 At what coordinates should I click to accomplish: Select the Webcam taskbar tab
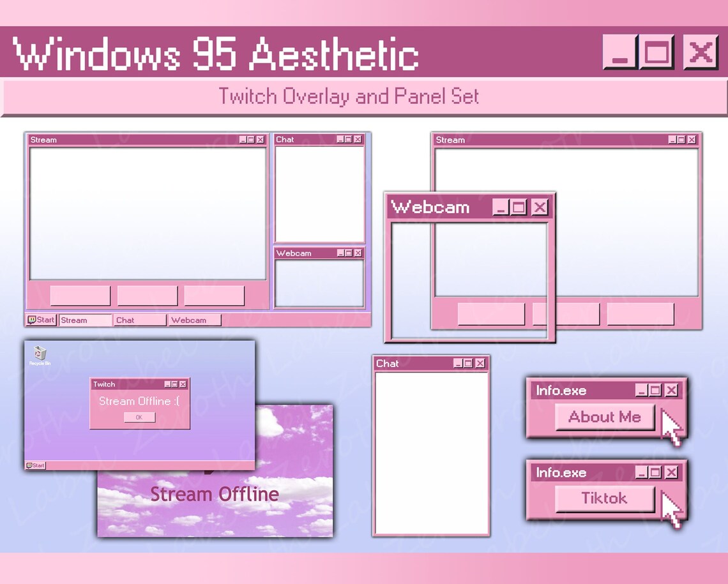pyautogui.click(x=193, y=320)
